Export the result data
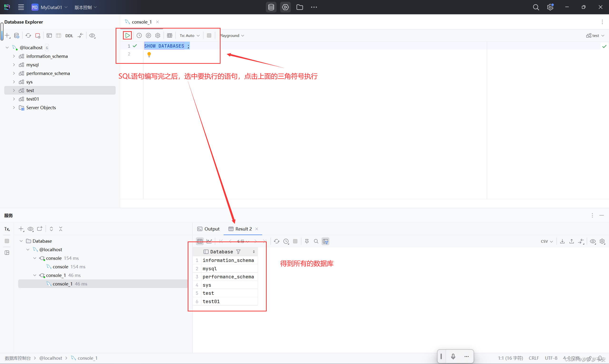The width and height of the screenshot is (609, 364). click(x=562, y=241)
